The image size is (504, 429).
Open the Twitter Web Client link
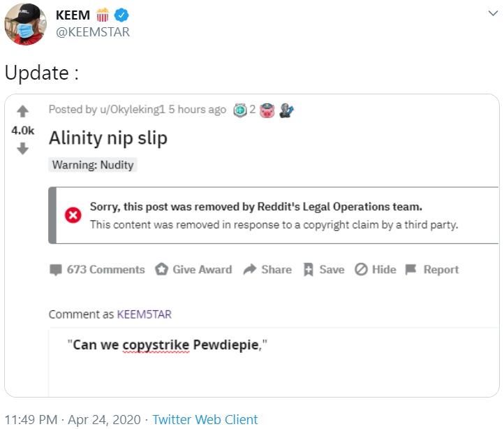click(205, 420)
